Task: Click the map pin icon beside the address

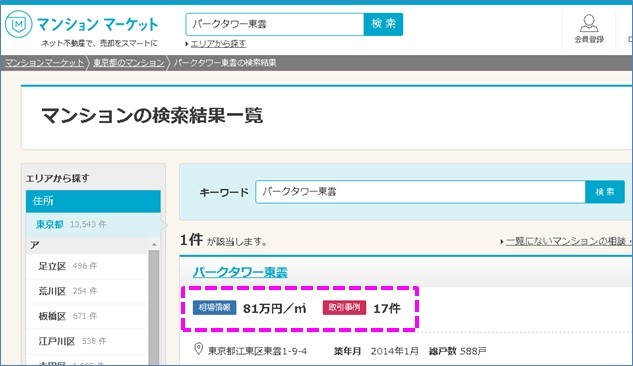Action: (x=198, y=349)
